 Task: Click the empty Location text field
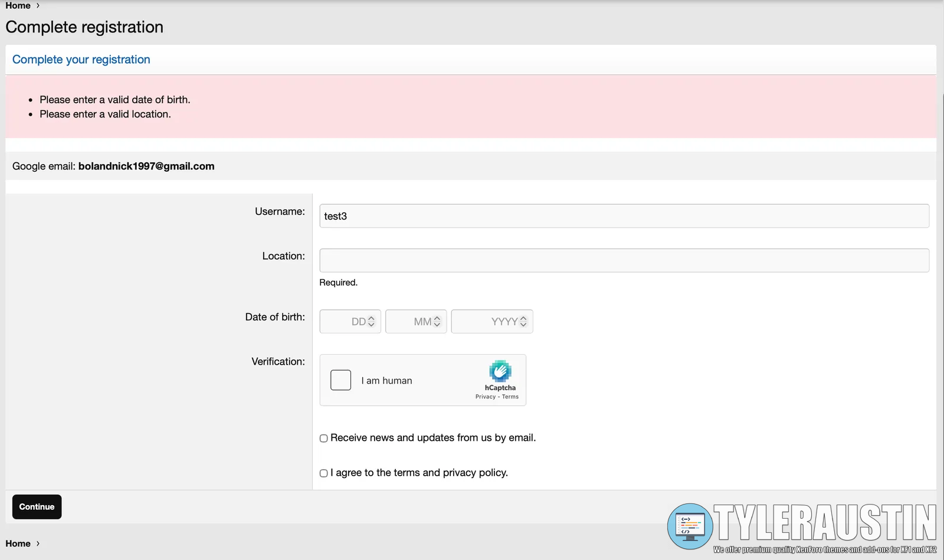click(x=624, y=260)
